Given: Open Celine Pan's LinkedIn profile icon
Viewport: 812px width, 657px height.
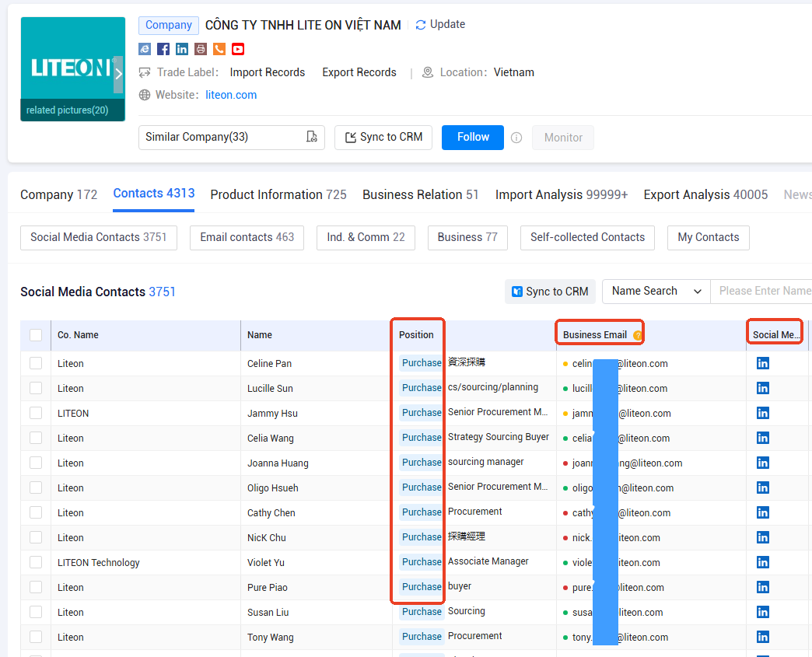Looking at the screenshot, I should [x=762, y=363].
